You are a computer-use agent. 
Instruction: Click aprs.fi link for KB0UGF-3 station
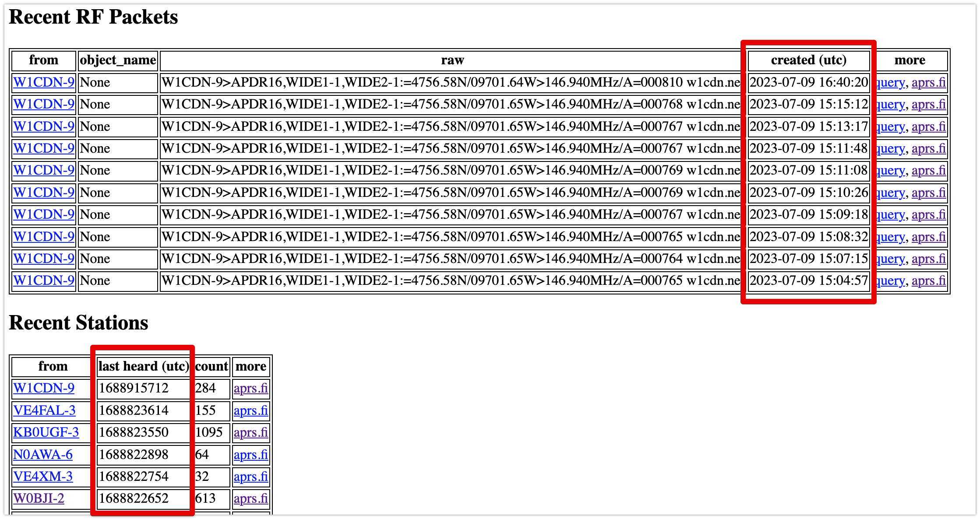point(250,432)
